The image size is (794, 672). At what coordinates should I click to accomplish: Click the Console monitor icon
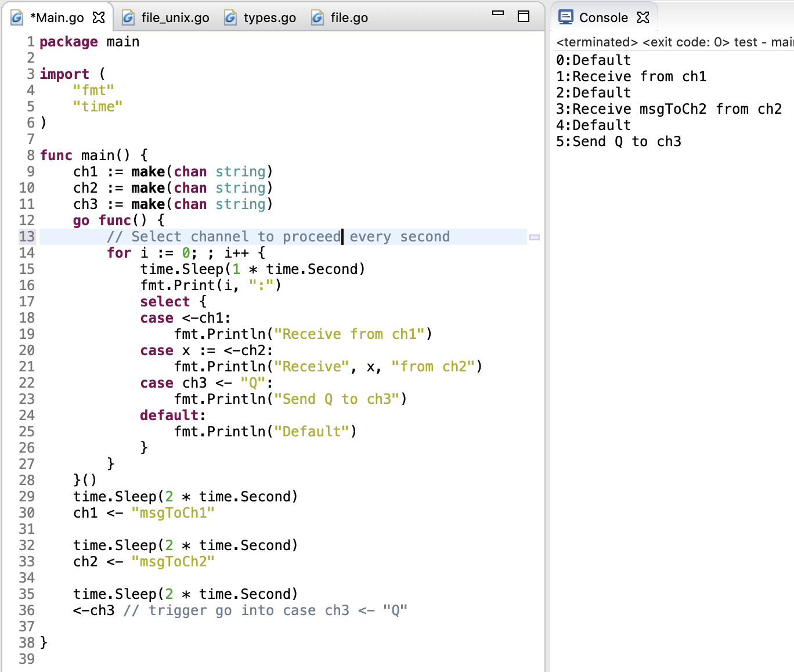(x=565, y=17)
